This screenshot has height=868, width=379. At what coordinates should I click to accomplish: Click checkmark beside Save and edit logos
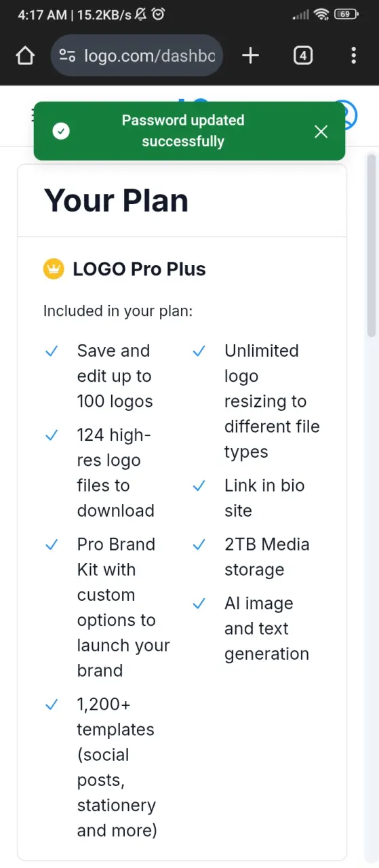(51, 351)
